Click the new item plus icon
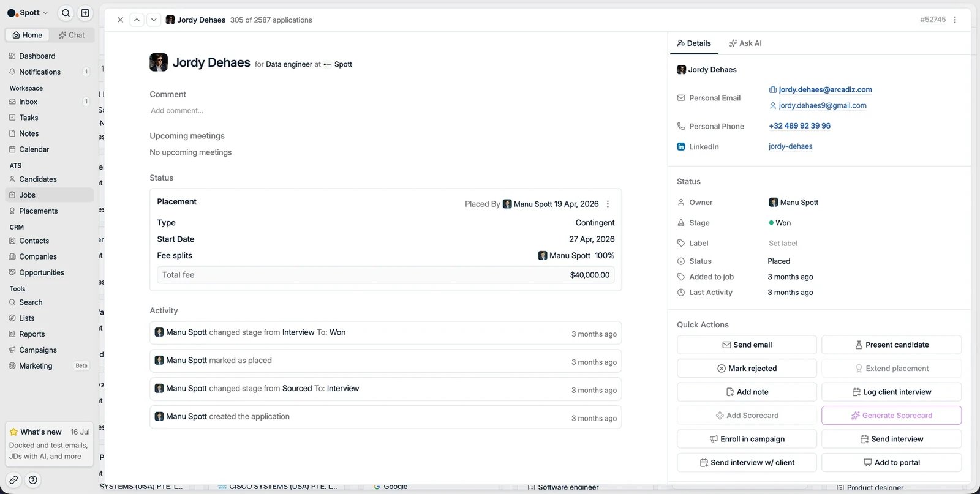The image size is (980, 494). [x=85, y=13]
